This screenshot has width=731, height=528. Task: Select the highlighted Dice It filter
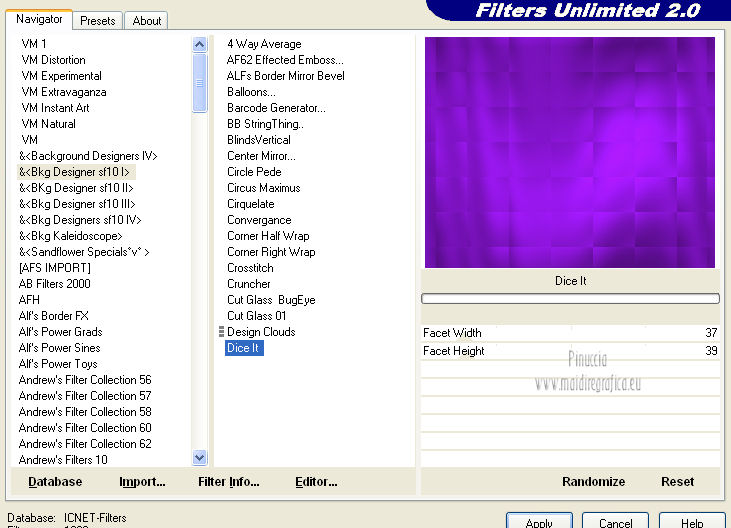(244, 348)
